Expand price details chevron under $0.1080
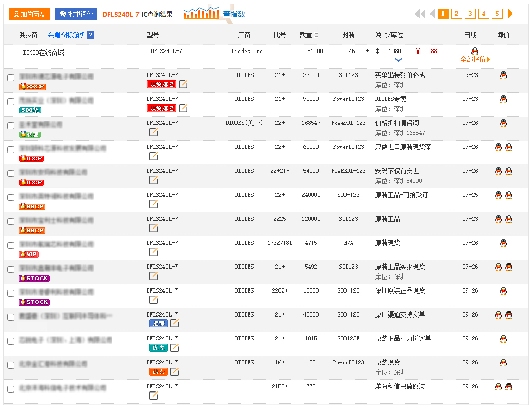Viewport: 532px width, 405px height. (398, 60)
